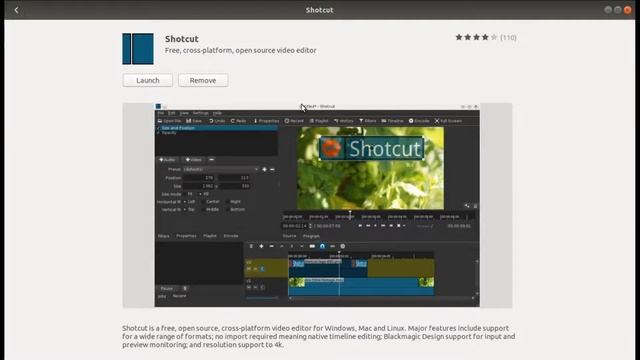The width and height of the screenshot is (640, 360).
Task: Launch the Shotcut application
Action: tap(148, 80)
